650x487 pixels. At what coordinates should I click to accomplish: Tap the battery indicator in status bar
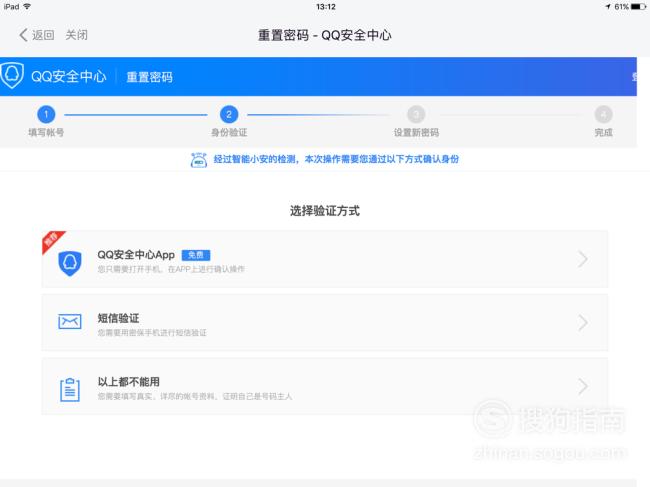coord(638,7)
